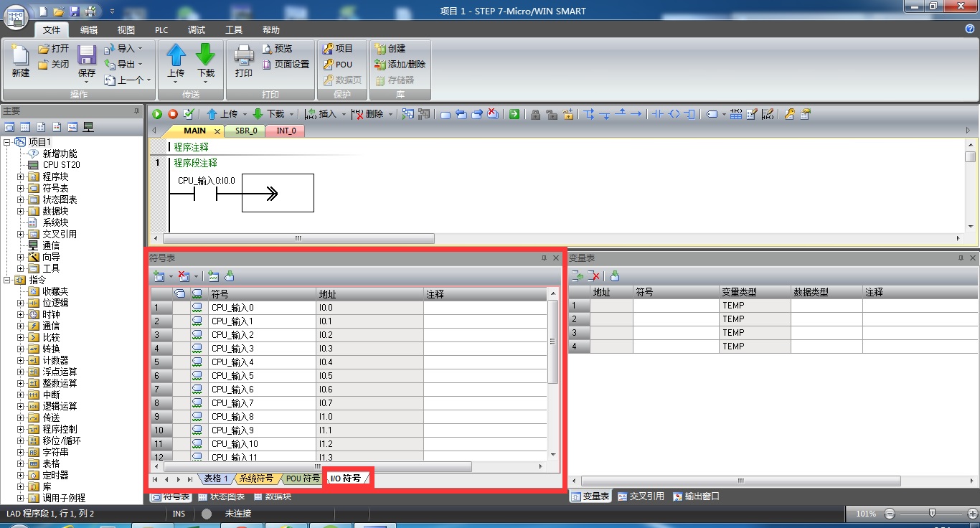Pin the symbol table panel
This screenshot has width=980, height=528.
point(545,258)
